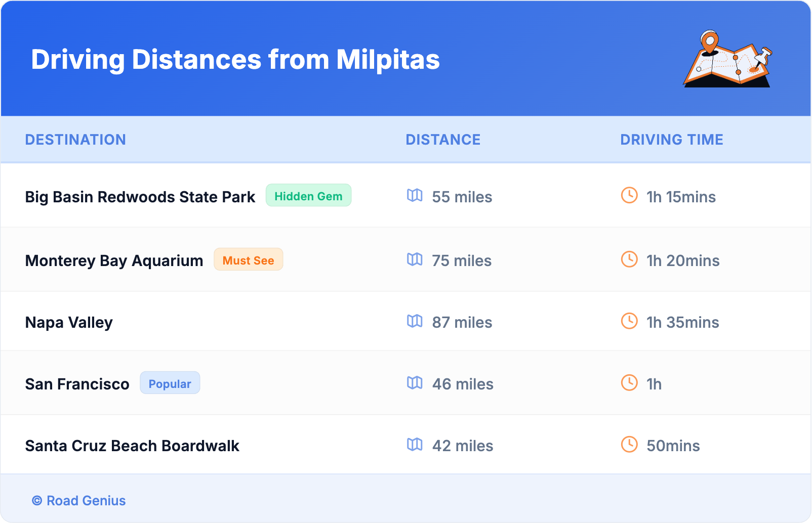Click the map icon beside 75 miles

tap(415, 259)
